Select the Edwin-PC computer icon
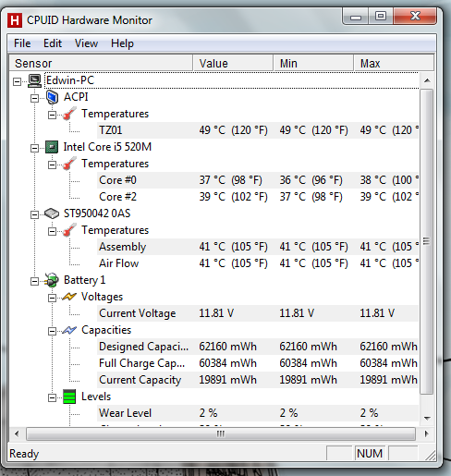The image size is (451, 476). [34, 81]
